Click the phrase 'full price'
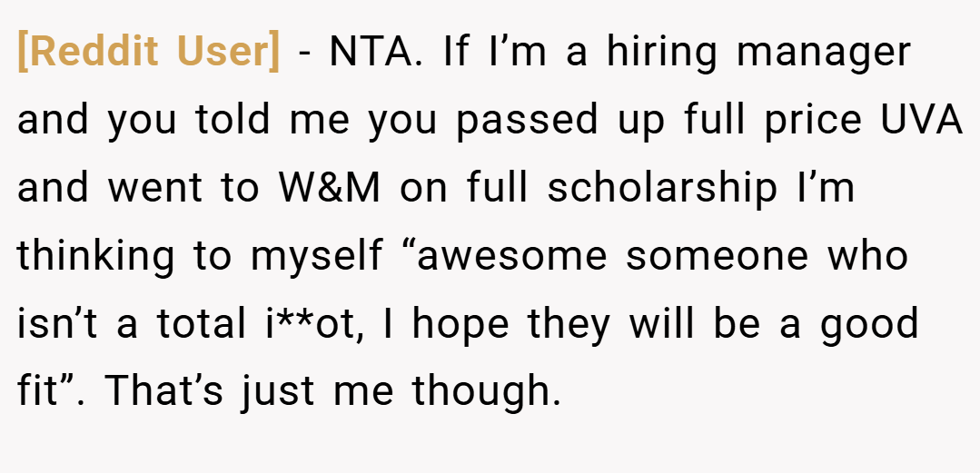Image resolution: width=980 pixels, height=473 pixels. pyautogui.click(x=773, y=120)
